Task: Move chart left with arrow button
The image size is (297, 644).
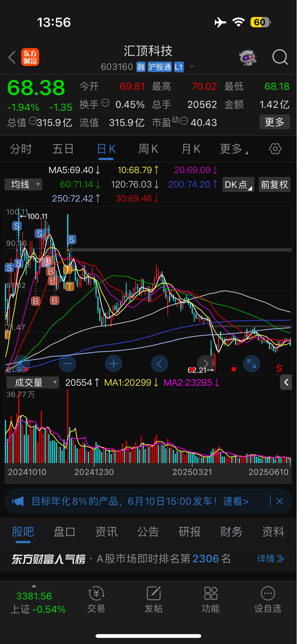Action: click(160, 364)
